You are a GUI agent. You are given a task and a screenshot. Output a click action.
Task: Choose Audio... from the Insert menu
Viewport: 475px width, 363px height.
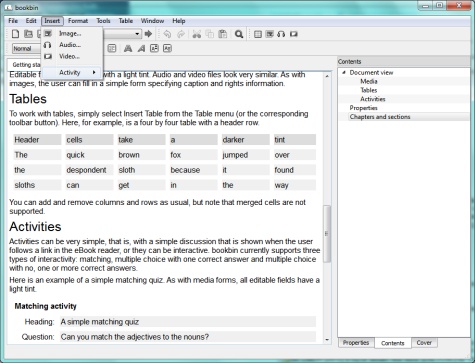[72, 45]
